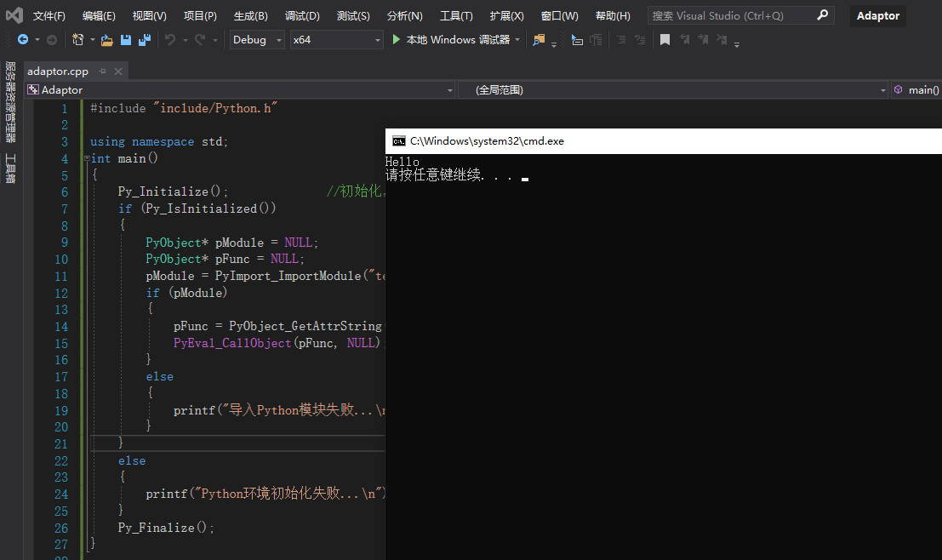
Task: Open a file using the open folder icon
Action: click(107, 39)
